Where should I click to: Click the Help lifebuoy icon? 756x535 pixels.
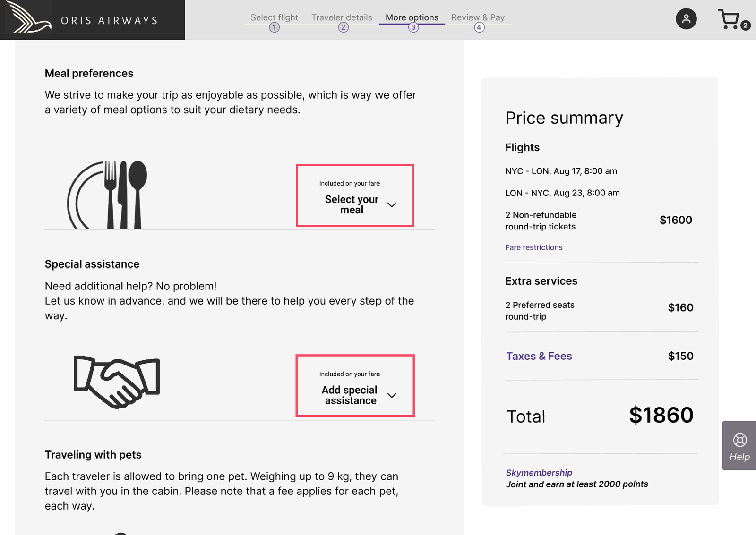point(739,440)
